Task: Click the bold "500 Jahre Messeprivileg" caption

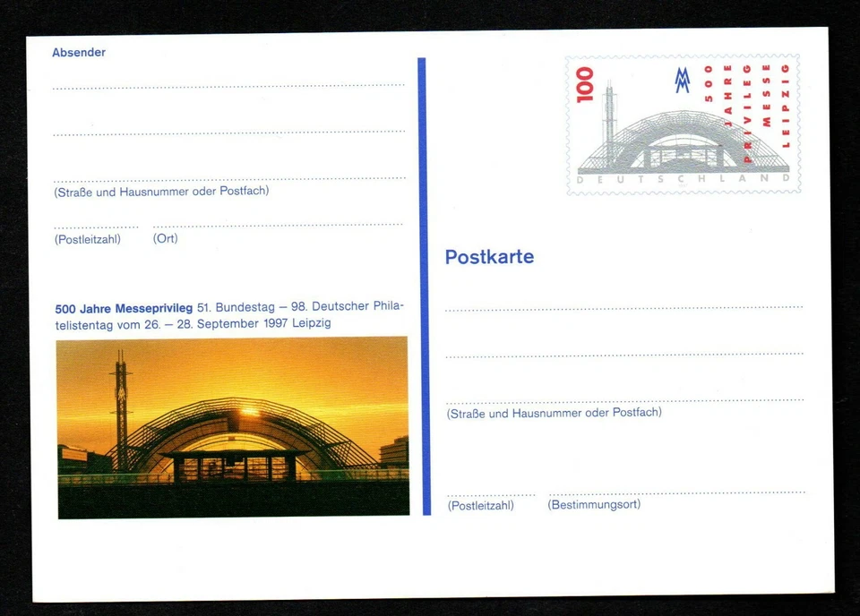Action: 124,309
